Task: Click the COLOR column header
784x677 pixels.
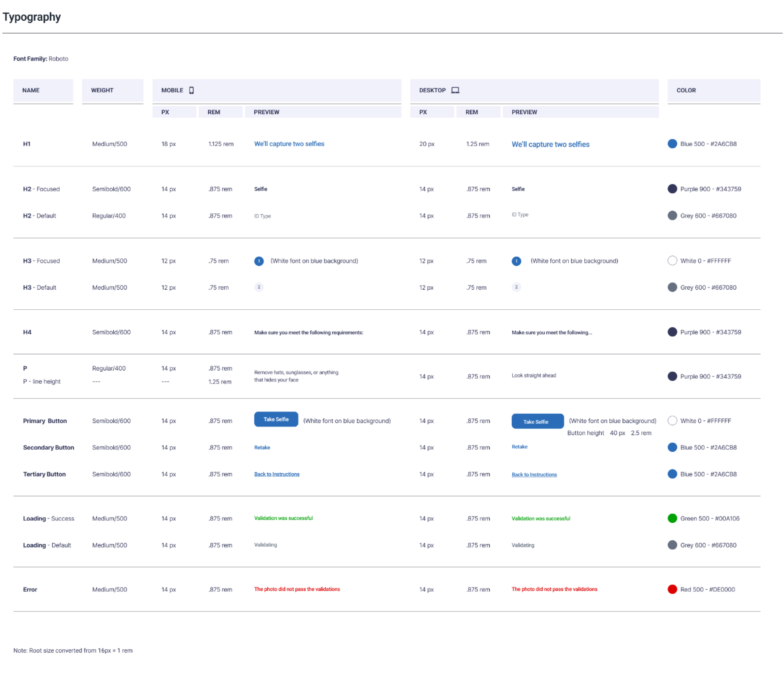Action: coord(686,90)
